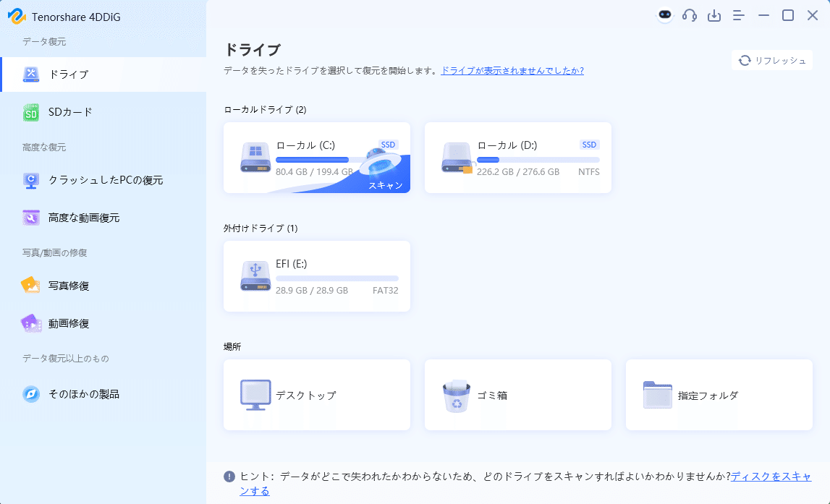This screenshot has width=830, height=504.
Task: Click the FAT32 label on EFI drive
Action: pyautogui.click(x=386, y=291)
